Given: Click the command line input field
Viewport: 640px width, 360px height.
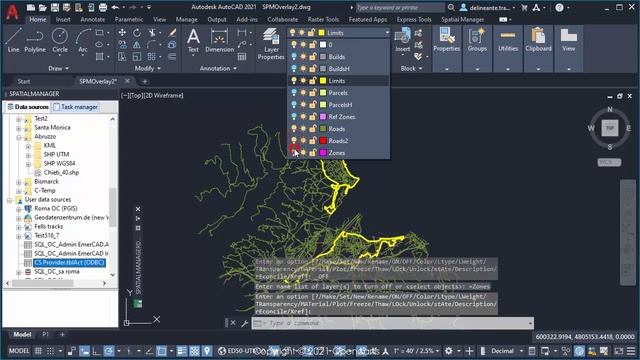Looking at the screenshot, I should click(x=392, y=323).
